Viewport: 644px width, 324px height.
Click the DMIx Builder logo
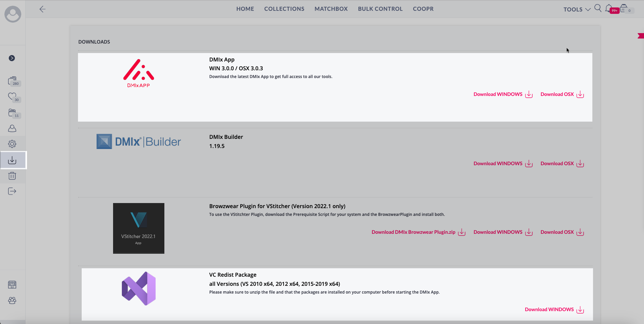click(139, 142)
